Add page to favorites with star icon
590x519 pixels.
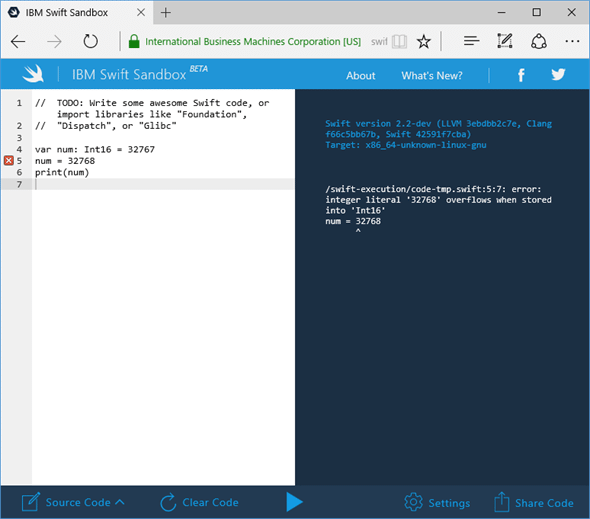(x=424, y=41)
